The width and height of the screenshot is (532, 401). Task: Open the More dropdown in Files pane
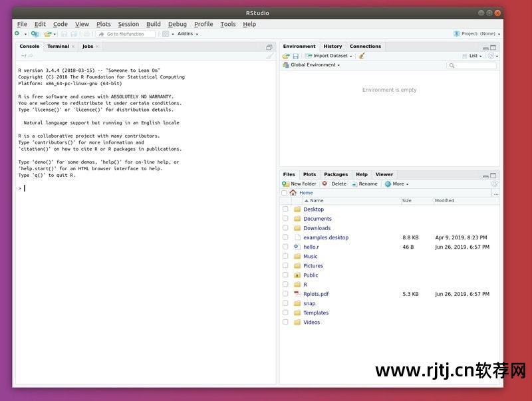pos(396,184)
